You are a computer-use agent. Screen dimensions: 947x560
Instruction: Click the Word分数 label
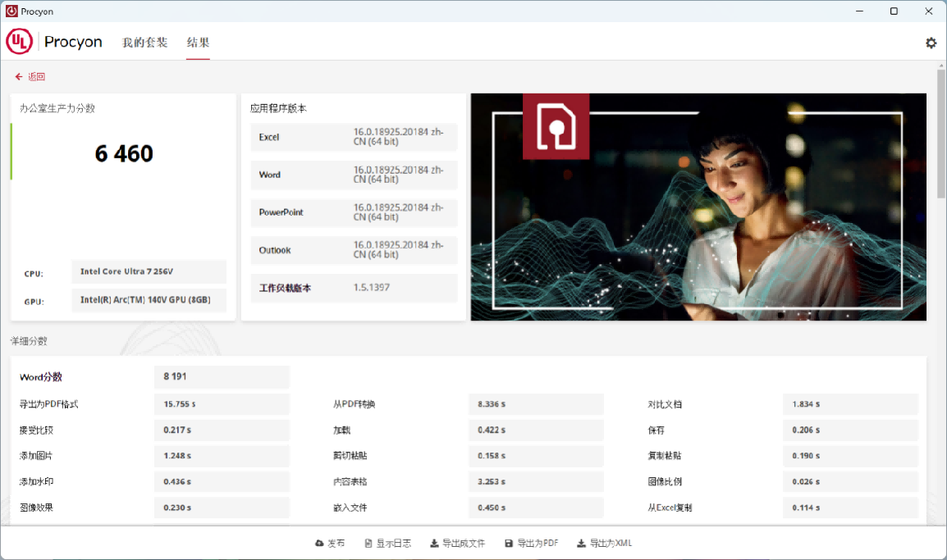(x=41, y=377)
